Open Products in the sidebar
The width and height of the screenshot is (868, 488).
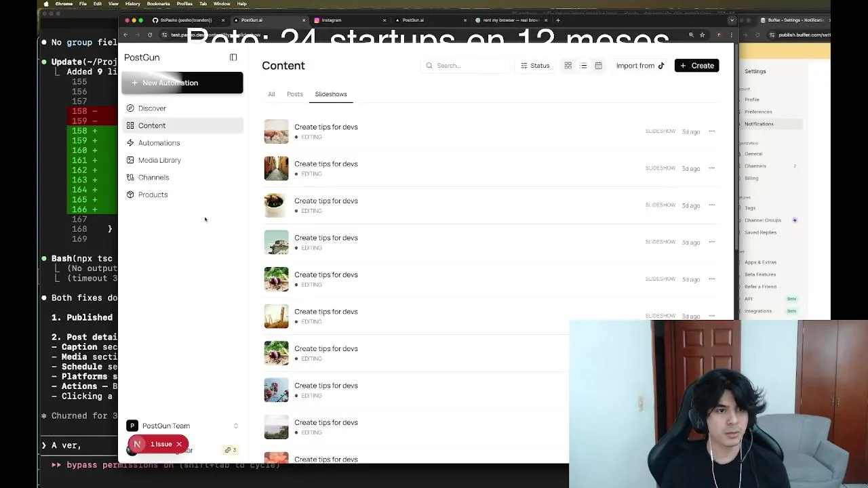point(182,195)
